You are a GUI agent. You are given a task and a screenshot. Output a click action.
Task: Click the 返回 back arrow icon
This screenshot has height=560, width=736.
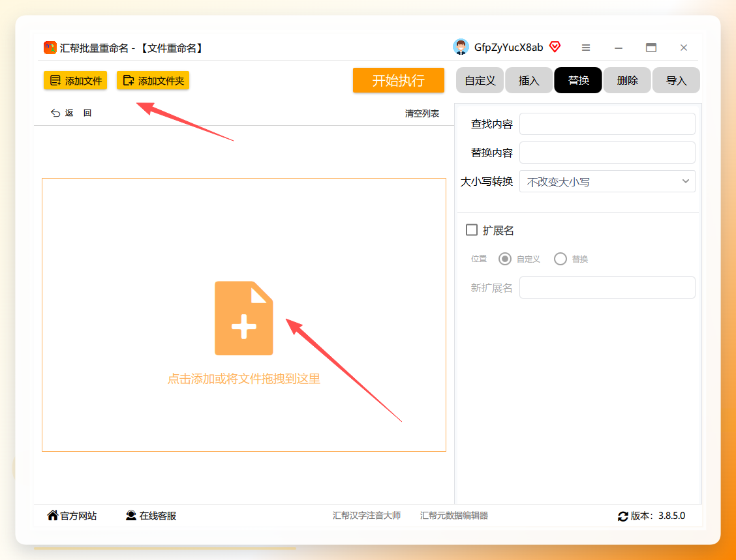coord(55,113)
